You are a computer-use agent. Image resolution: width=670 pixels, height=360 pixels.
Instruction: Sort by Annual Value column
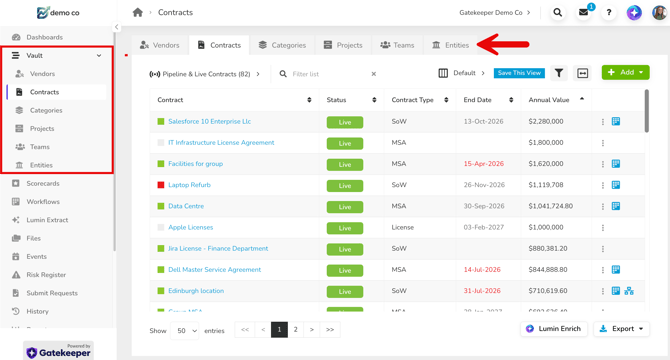[x=582, y=99]
